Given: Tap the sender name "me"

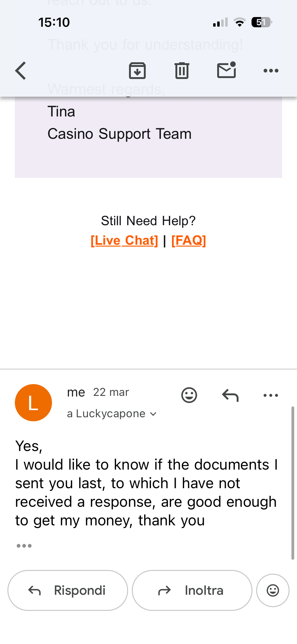Looking at the screenshot, I should coord(76,392).
